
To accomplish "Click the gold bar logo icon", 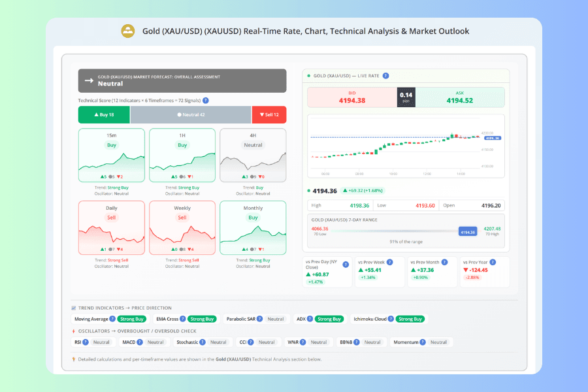I will [128, 31].
